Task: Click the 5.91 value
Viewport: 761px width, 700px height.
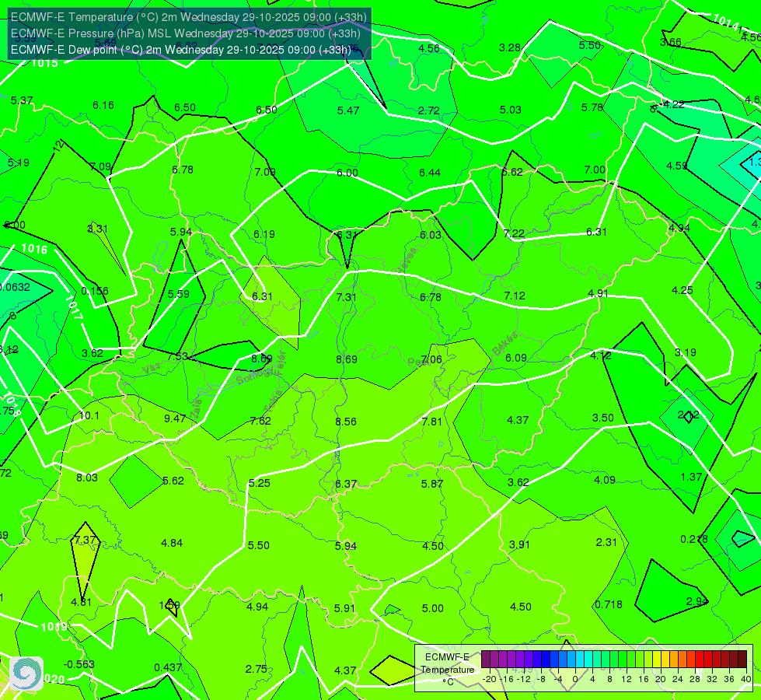Action: click(x=344, y=608)
